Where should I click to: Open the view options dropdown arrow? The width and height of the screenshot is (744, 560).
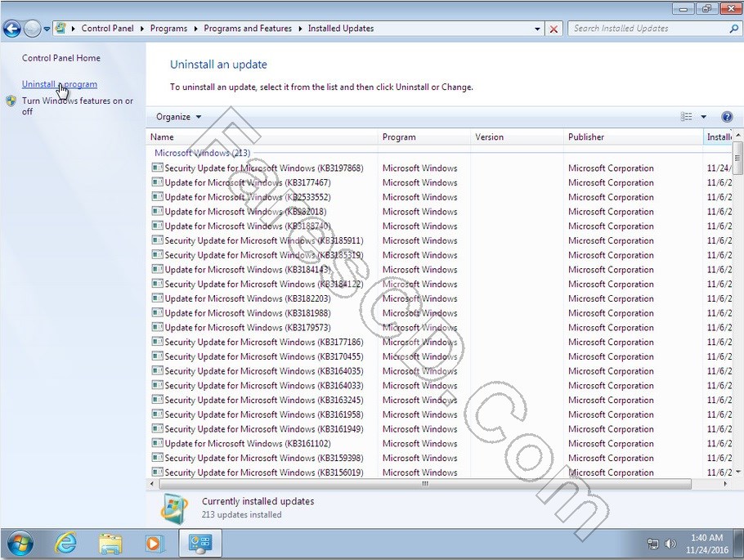coord(704,117)
